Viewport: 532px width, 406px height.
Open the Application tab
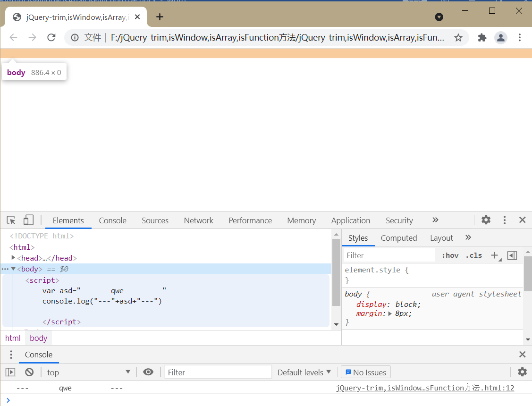click(x=351, y=220)
